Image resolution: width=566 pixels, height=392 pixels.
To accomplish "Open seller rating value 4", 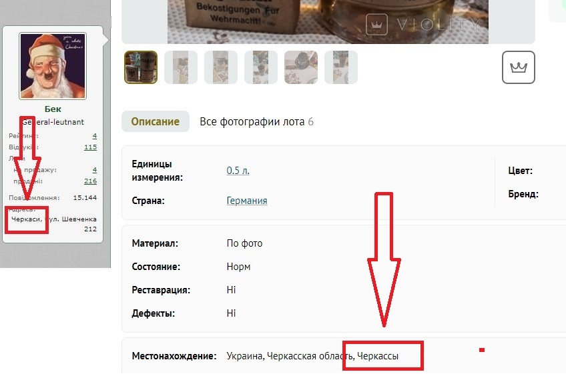I will (x=95, y=136).
